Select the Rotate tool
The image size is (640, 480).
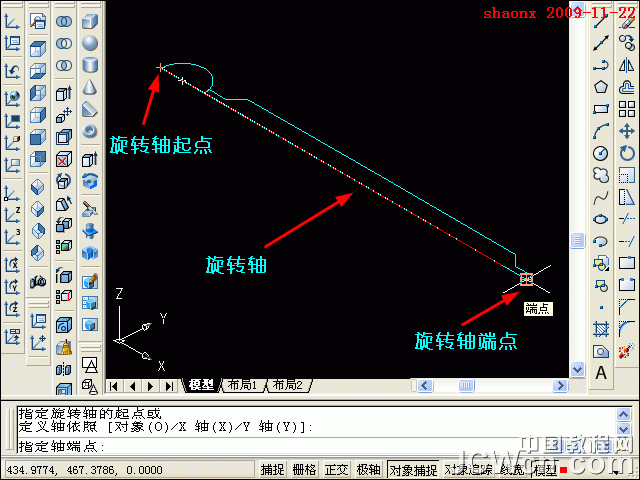pos(627,153)
